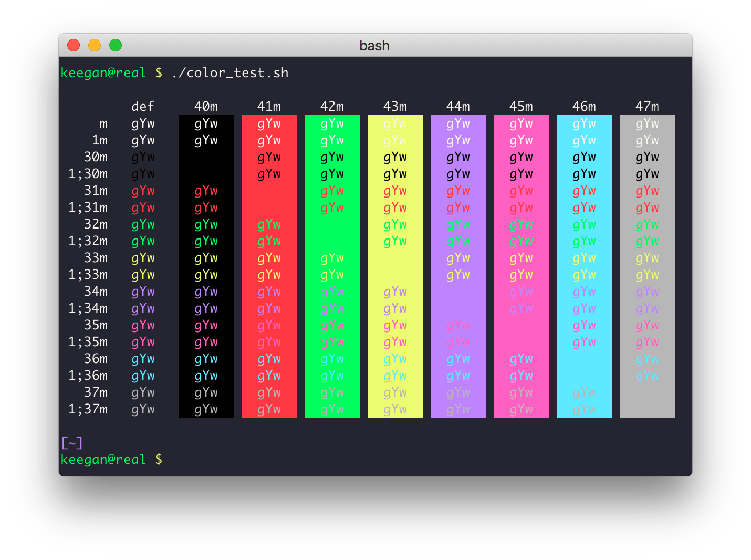Click the red close window button
Viewport: 751px width, 560px height.
click(x=74, y=46)
